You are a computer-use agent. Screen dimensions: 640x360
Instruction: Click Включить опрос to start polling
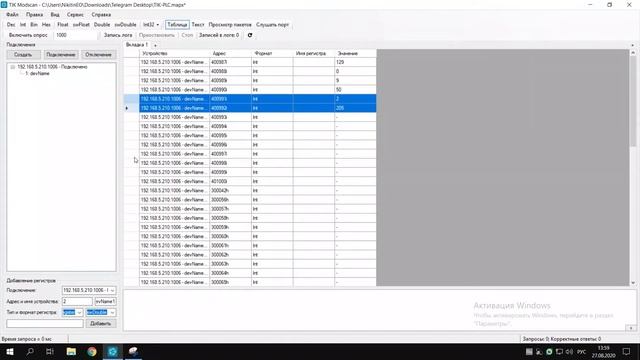point(28,35)
